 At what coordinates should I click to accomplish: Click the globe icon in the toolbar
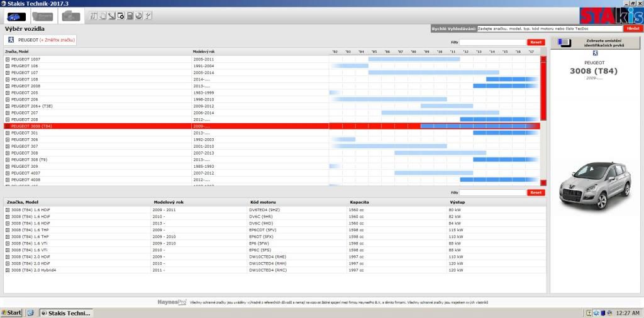(x=138, y=16)
